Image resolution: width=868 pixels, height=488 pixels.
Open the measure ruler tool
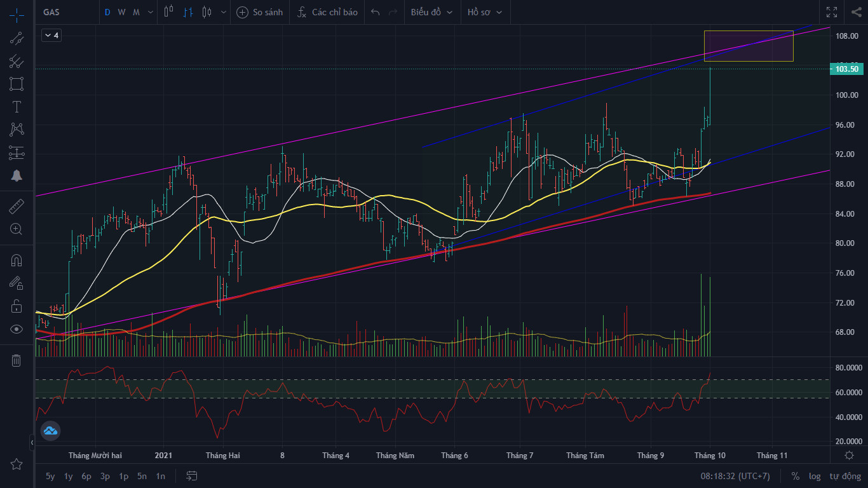click(17, 207)
